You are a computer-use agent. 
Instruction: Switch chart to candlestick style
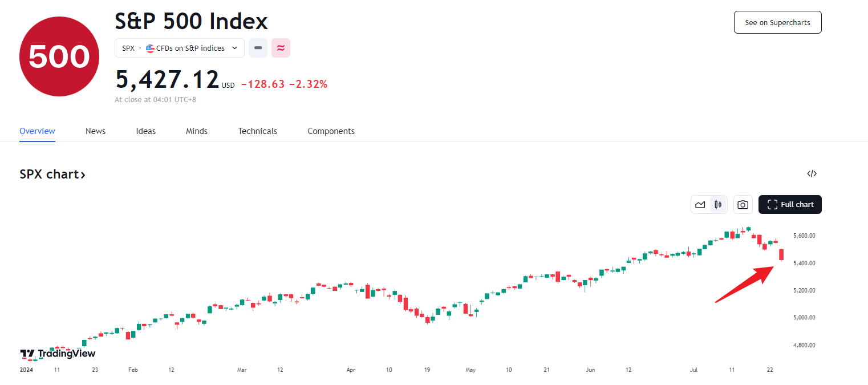tap(718, 204)
